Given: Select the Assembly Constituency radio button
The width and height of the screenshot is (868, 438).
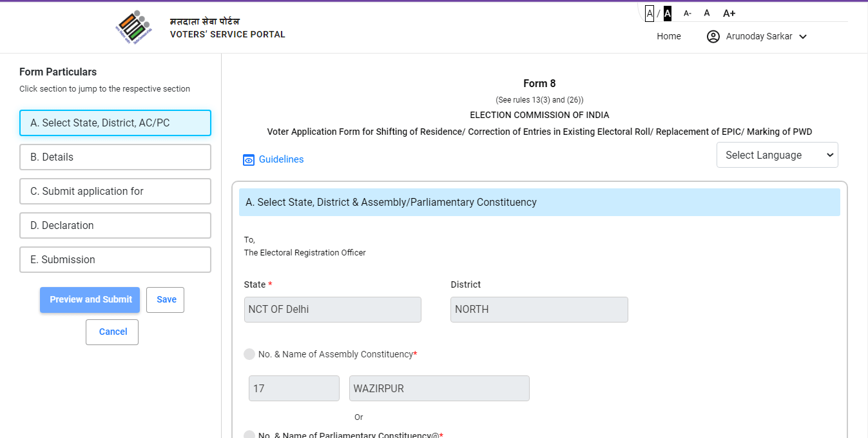Looking at the screenshot, I should pos(249,354).
